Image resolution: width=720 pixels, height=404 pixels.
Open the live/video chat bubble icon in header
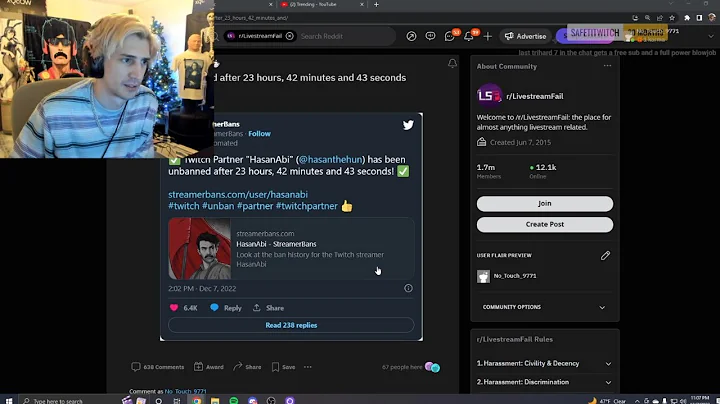click(430, 36)
